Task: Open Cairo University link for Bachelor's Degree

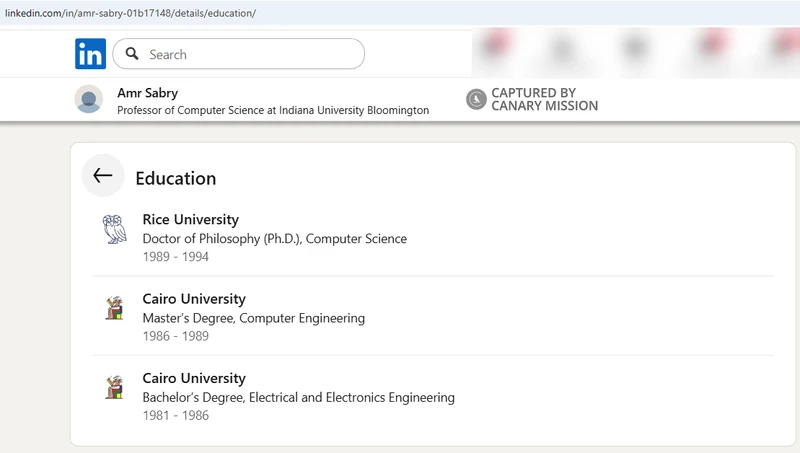Action: pos(193,378)
